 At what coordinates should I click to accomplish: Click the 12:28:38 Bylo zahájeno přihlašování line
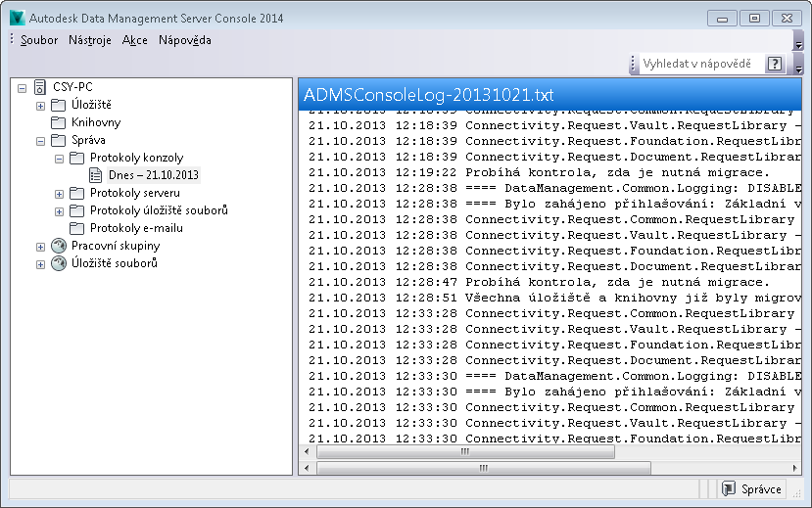click(x=554, y=204)
